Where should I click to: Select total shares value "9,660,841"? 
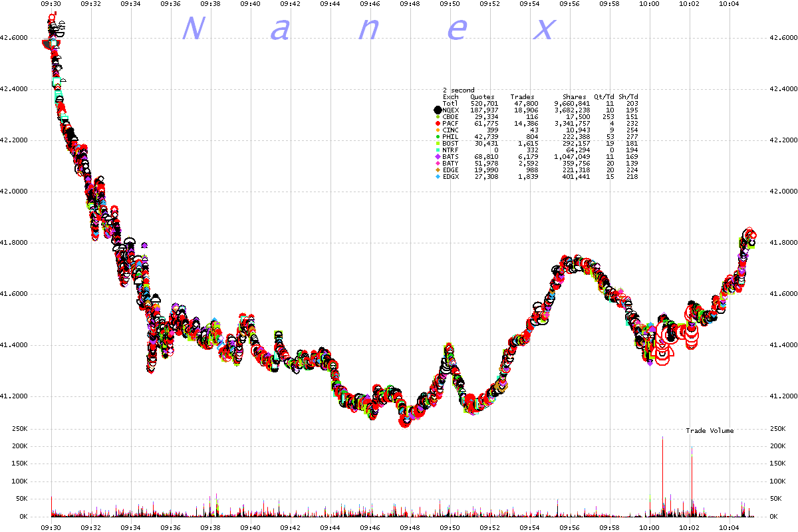pos(573,103)
